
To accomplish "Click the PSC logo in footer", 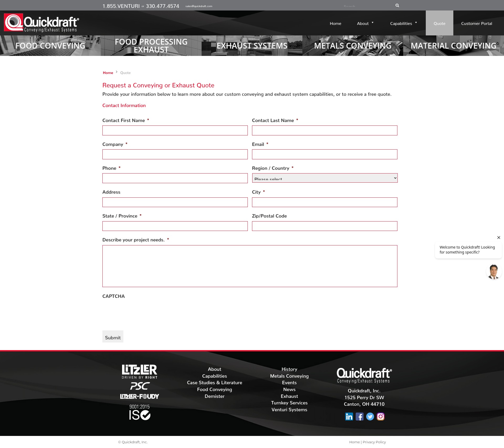I will 140,386.
